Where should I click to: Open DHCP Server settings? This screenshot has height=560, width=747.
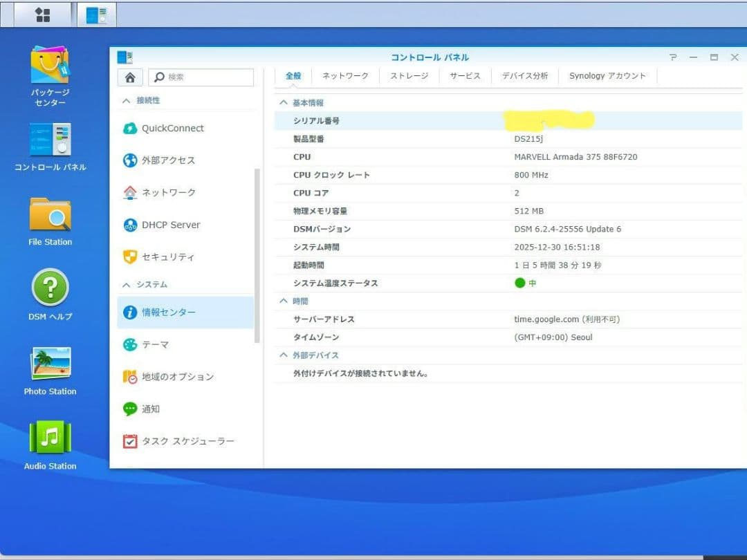[169, 224]
